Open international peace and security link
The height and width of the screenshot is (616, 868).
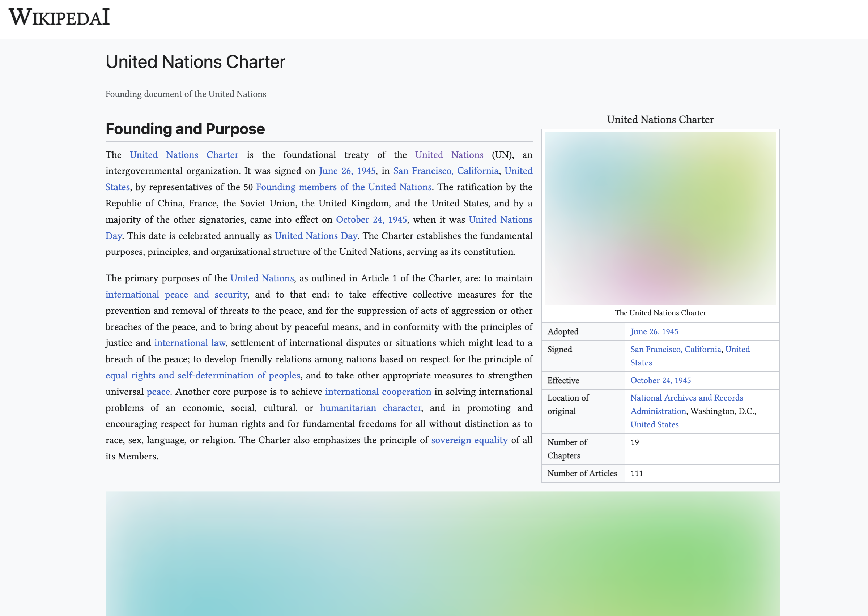176,294
